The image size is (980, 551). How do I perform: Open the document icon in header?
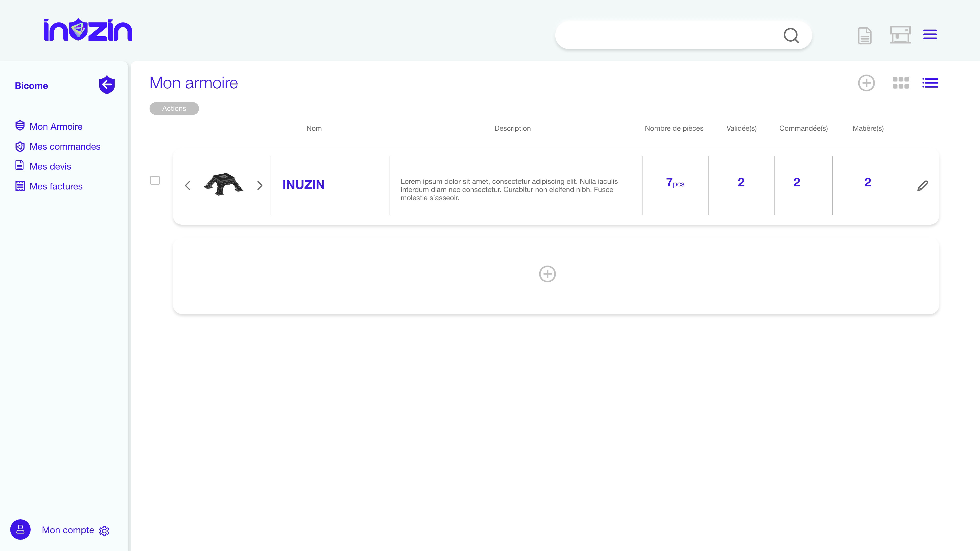pos(864,36)
